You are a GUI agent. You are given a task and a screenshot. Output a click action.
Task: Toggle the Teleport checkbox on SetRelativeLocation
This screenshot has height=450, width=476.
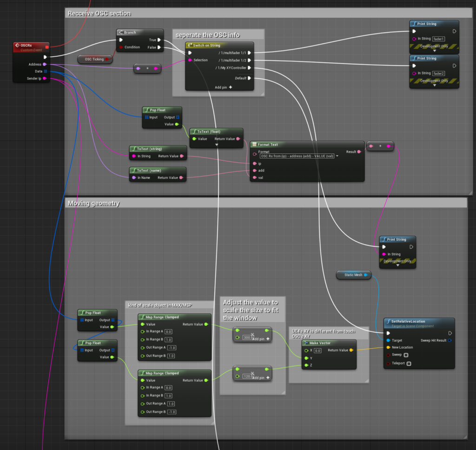point(409,364)
